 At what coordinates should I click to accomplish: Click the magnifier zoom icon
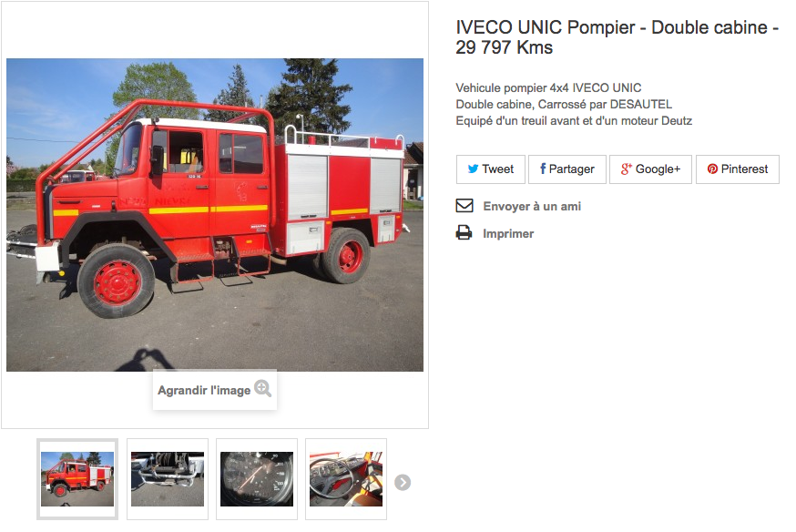click(262, 388)
